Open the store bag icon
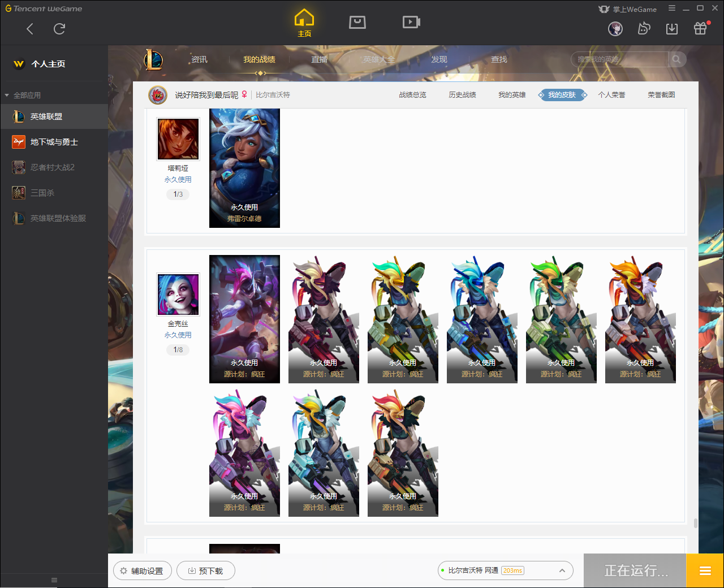The image size is (724, 588). pos(357,22)
